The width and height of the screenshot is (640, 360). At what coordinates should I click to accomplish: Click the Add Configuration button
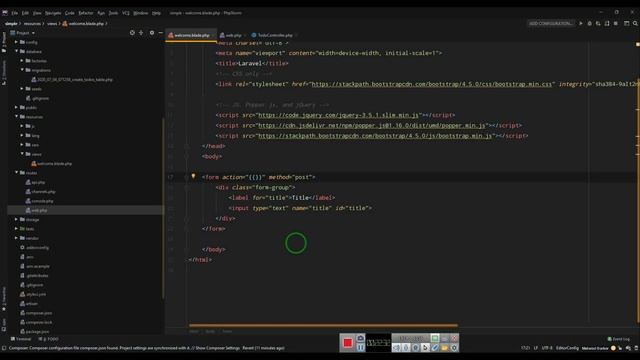pos(551,24)
